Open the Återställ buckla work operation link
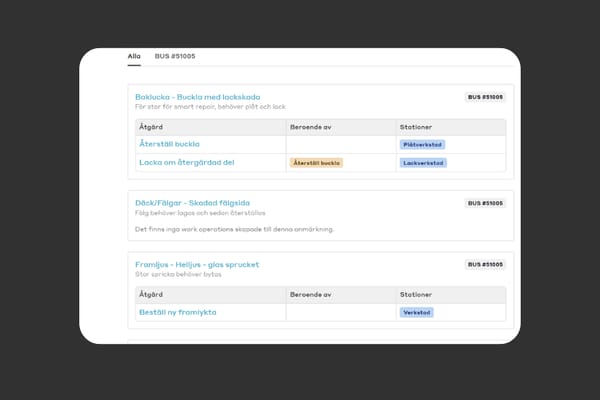The image size is (600, 400). coord(175,144)
